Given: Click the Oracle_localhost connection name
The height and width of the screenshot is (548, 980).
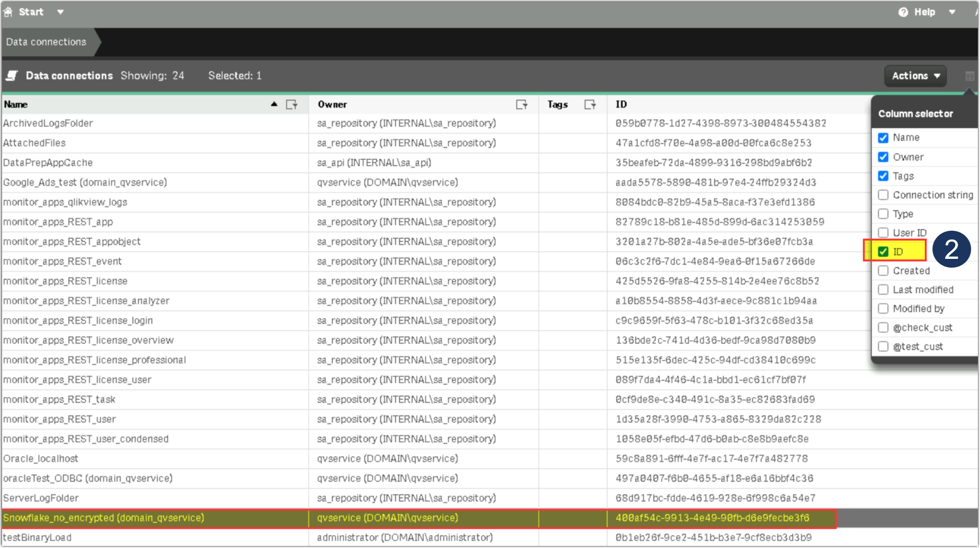Looking at the screenshot, I should tap(40, 458).
